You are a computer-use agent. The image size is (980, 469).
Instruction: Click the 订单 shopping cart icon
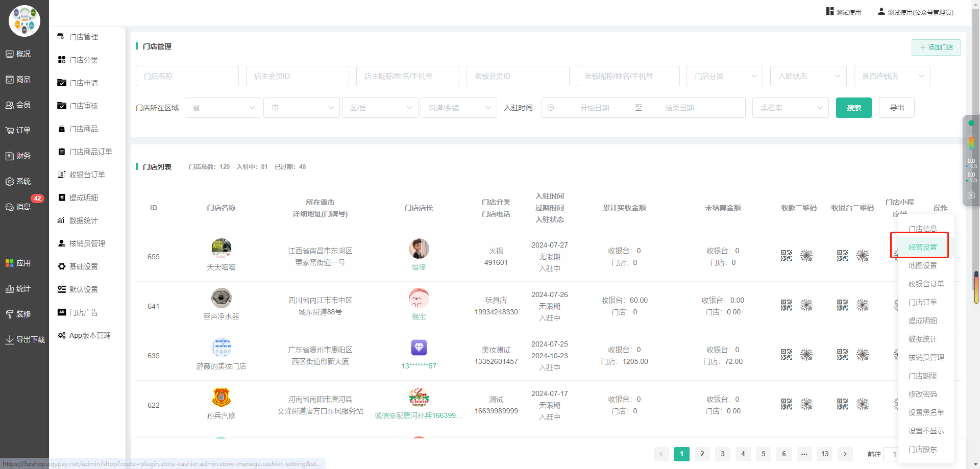10,131
